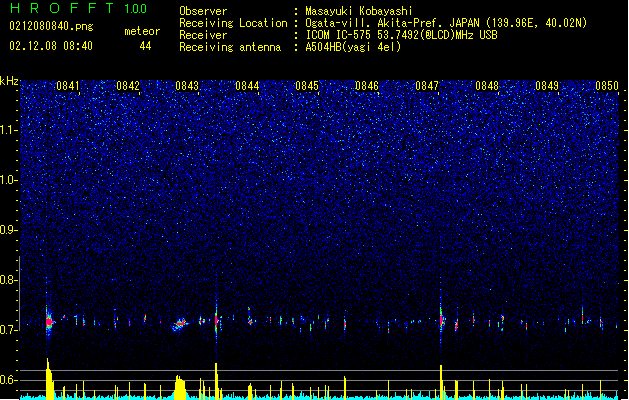Click the 'meteor' label
The width and height of the screenshot is (629, 400).
pos(142,31)
